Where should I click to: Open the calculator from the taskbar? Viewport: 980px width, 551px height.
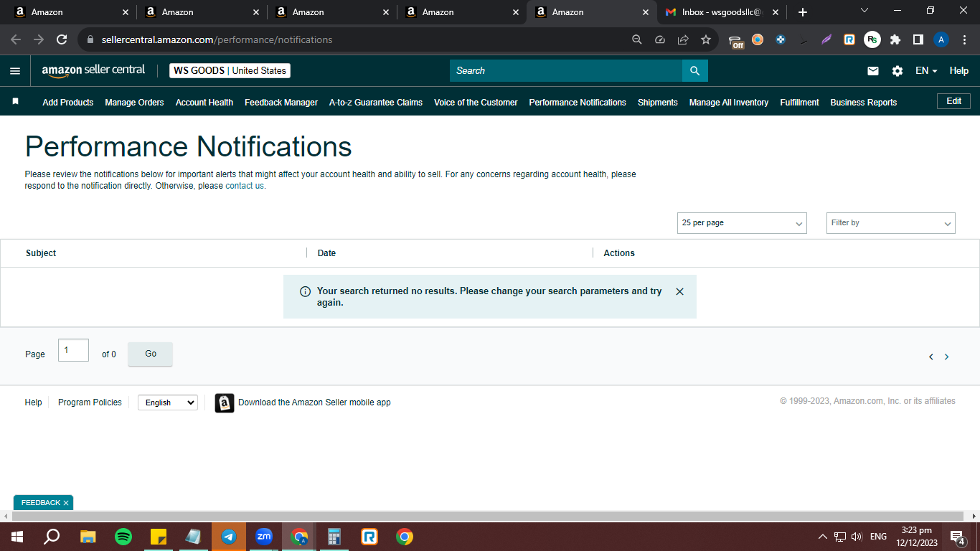[334, 537]
